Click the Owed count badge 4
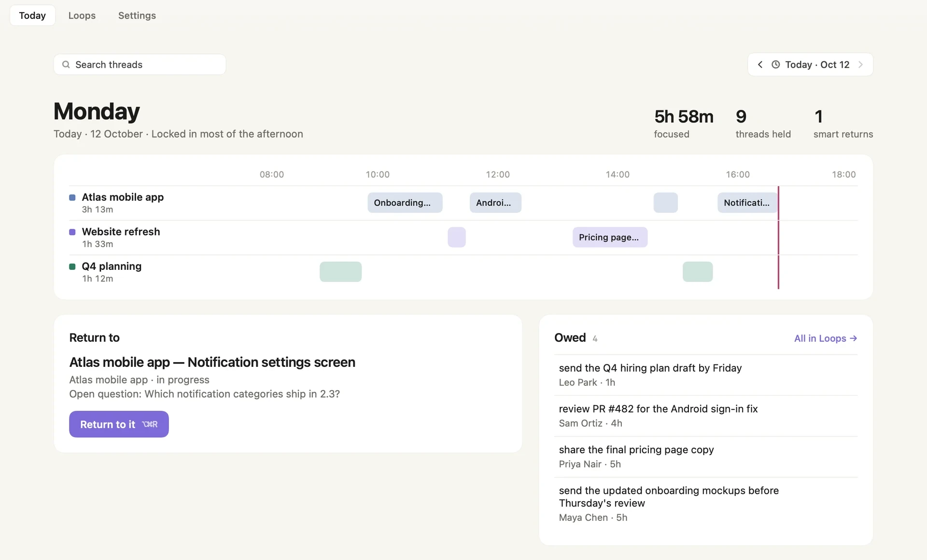The image size is (927, 560). (595, 339)
